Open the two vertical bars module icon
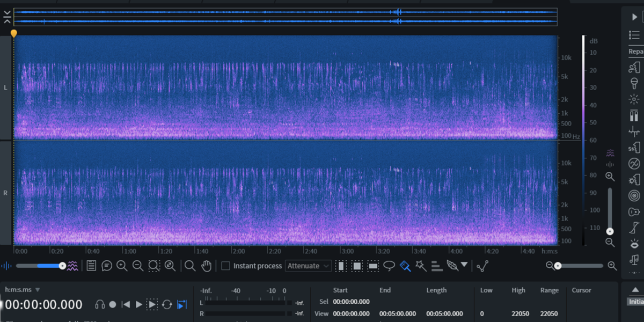The height and width of the screenshot is (322, 644). click(634, 115)
